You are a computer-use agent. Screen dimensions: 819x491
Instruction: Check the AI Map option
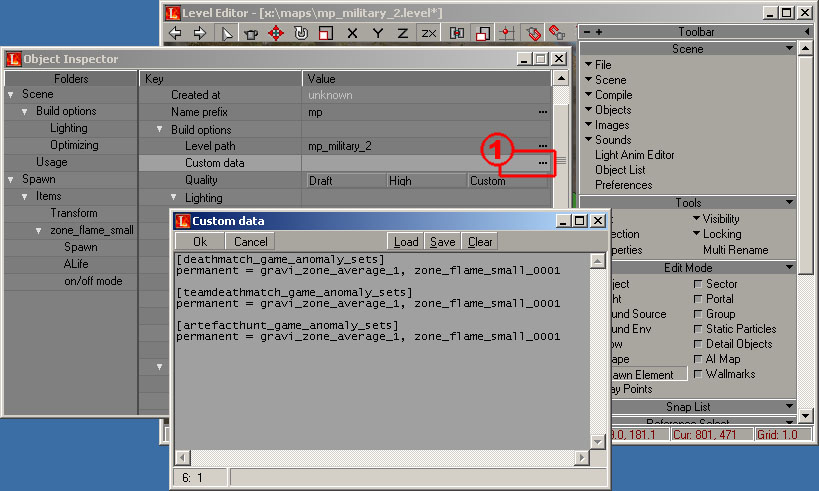coord(697,359)
